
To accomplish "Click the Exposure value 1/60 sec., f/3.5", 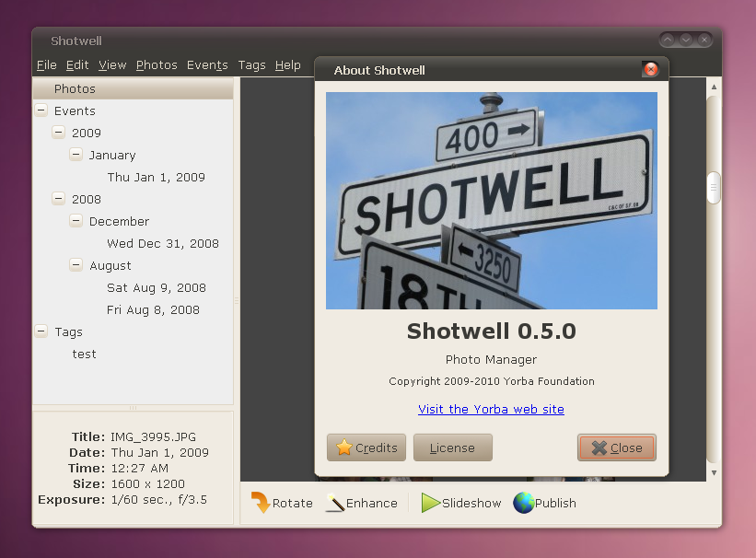I will [159, 500].
